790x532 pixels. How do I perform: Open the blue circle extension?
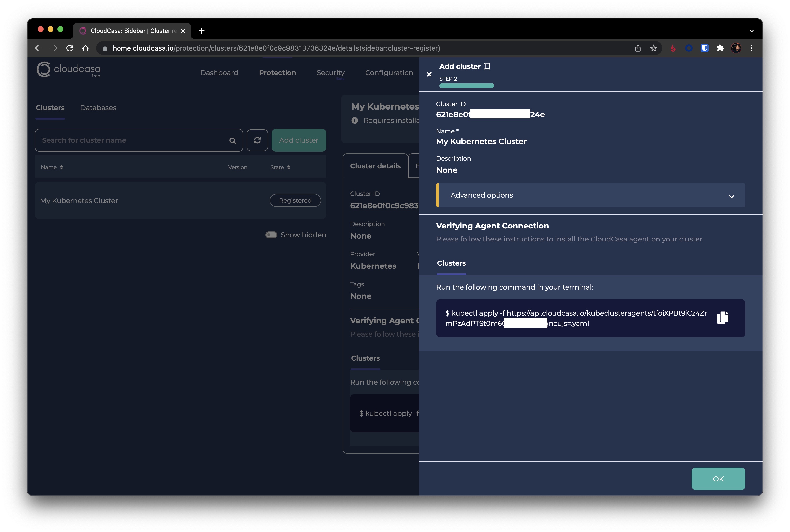coord(688,48)
